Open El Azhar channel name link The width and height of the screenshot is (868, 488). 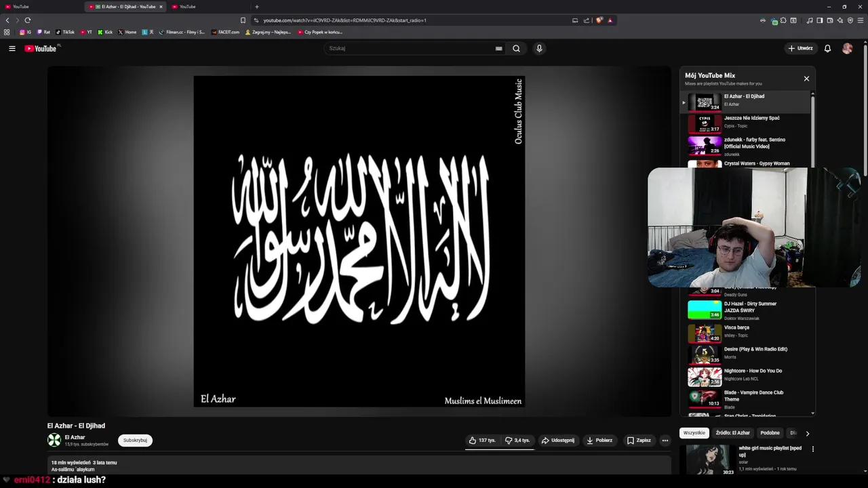tap(75, 437)
